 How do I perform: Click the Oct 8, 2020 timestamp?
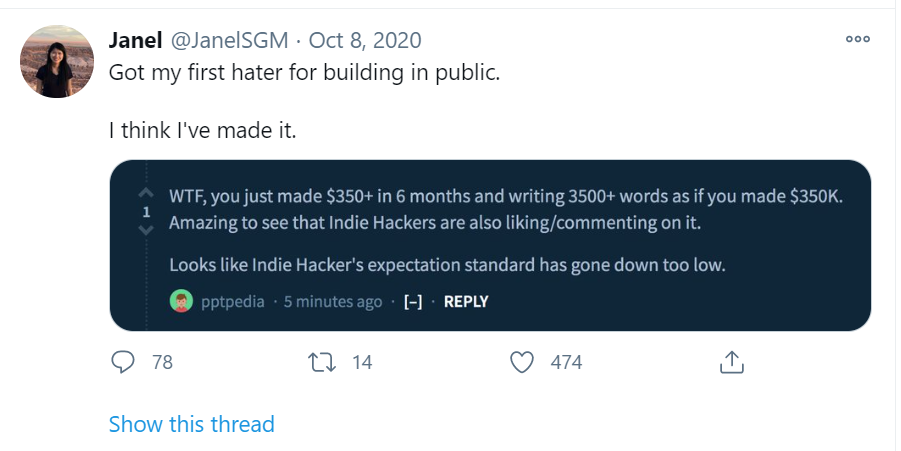click(365, 40)
